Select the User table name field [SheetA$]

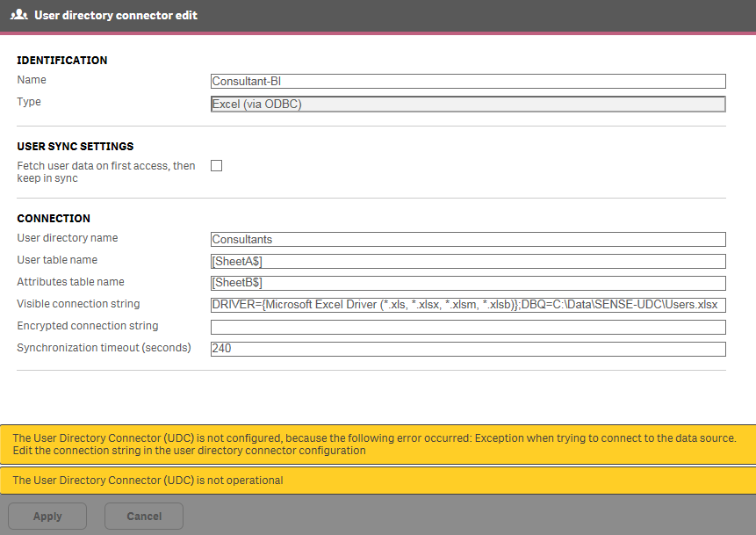[x=468, y=261]
